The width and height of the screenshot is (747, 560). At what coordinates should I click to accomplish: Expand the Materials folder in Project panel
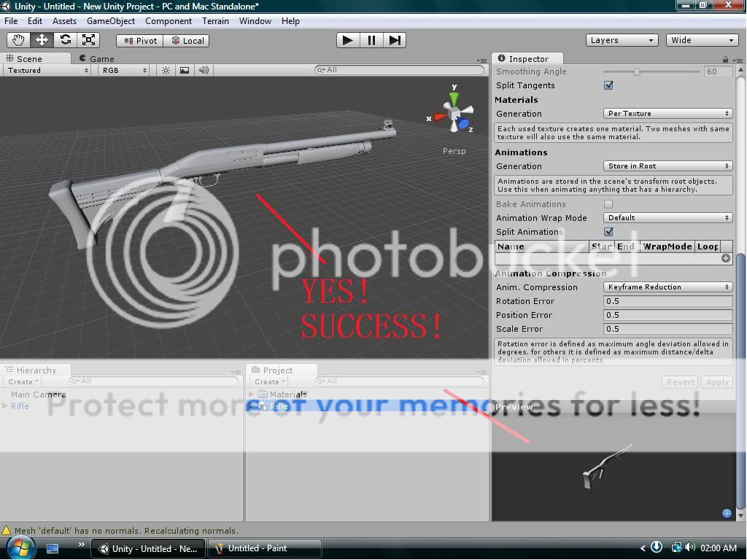251,394
